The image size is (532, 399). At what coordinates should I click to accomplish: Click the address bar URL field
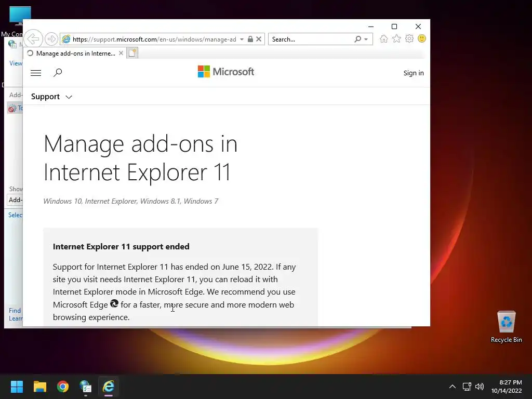[154, 39]
